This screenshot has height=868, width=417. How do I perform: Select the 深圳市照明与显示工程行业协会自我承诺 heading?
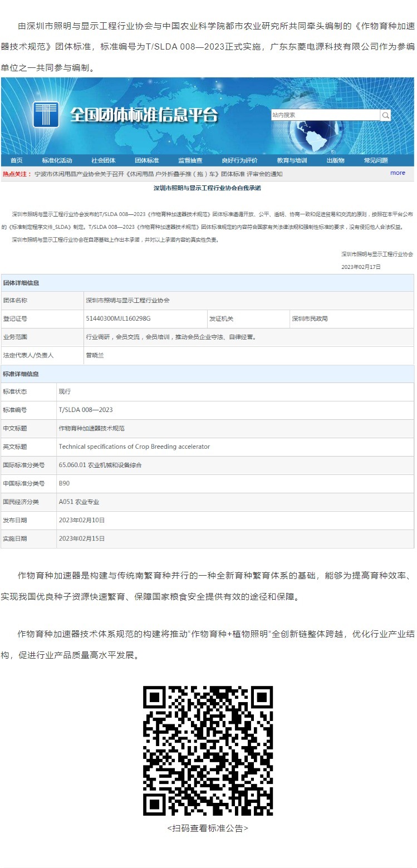pos(208,188)
